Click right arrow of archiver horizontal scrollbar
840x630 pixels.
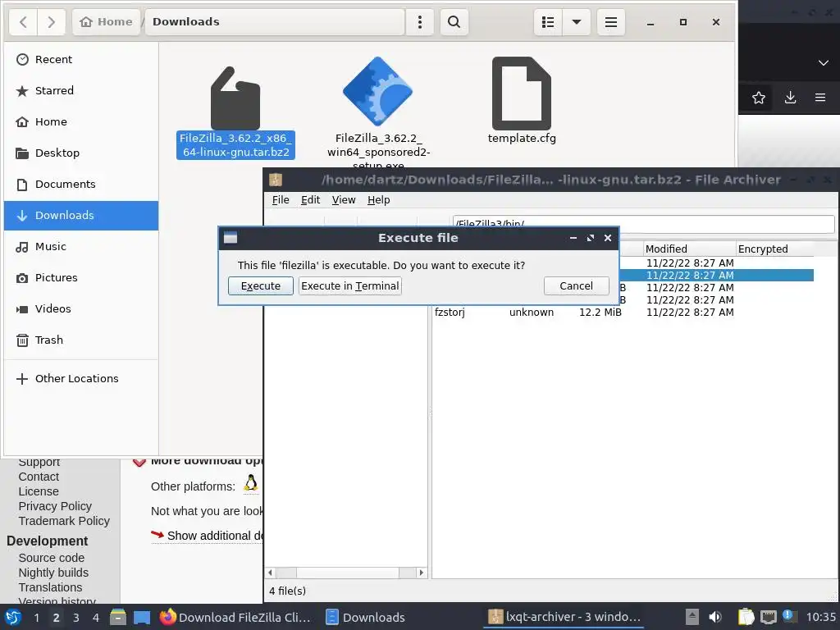click(421, 572)
